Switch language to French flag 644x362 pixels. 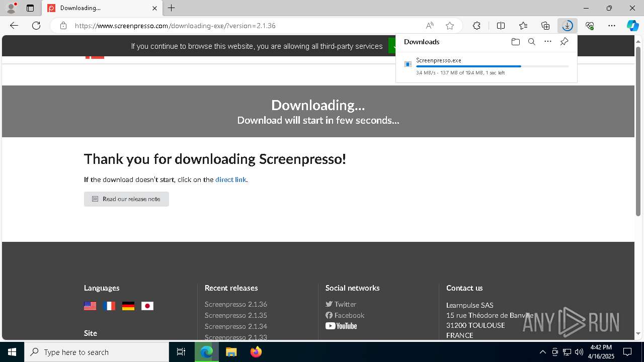tap(109, 306)
